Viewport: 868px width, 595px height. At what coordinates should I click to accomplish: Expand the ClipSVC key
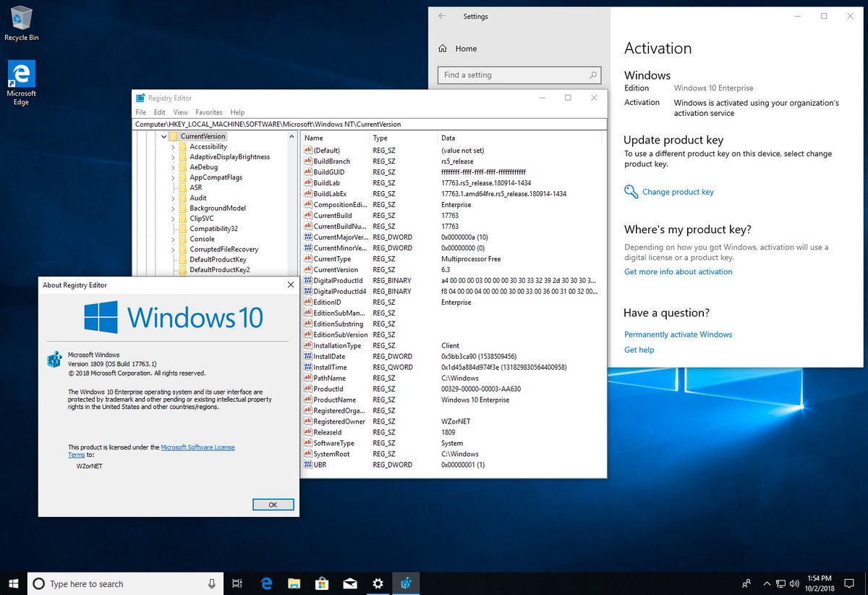(x=173, y=219)
